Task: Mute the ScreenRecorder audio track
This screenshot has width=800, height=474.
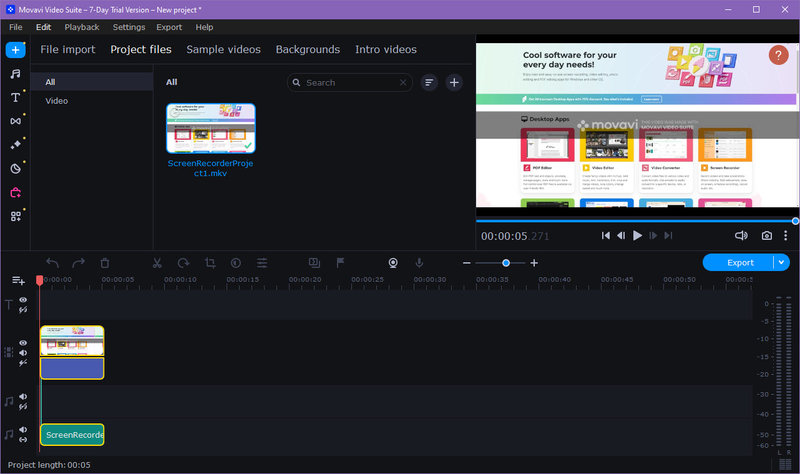Action: (x=23, y=430)
